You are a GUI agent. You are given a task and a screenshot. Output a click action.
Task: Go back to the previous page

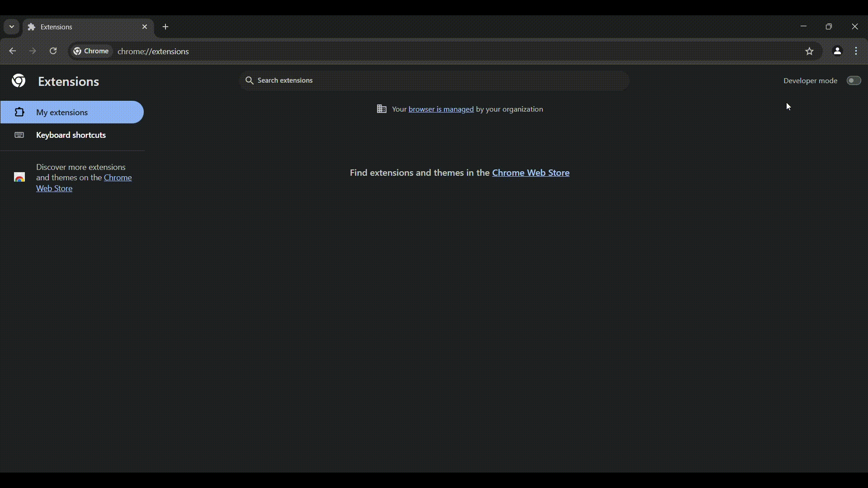point(13,51)
